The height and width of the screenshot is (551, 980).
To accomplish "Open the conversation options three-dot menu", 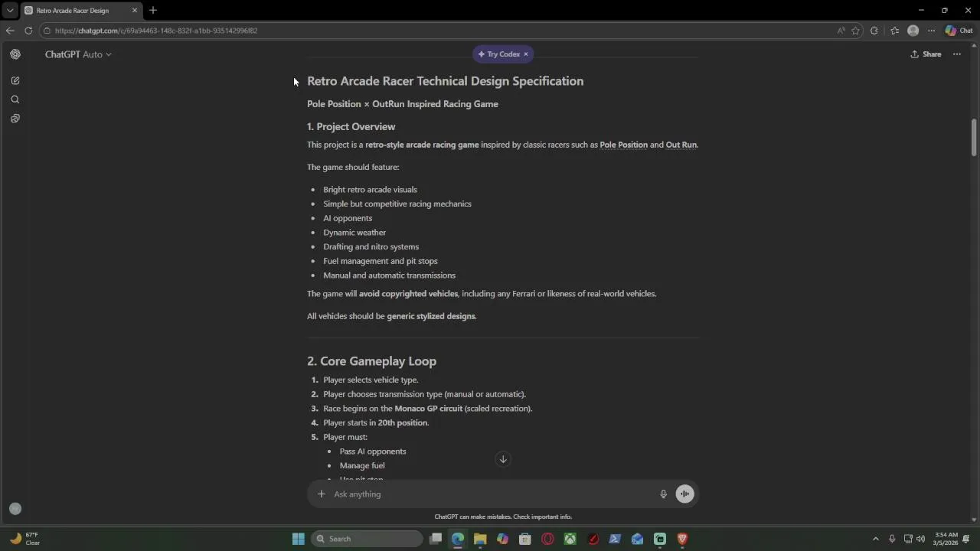I will click(x=957, y=54).
